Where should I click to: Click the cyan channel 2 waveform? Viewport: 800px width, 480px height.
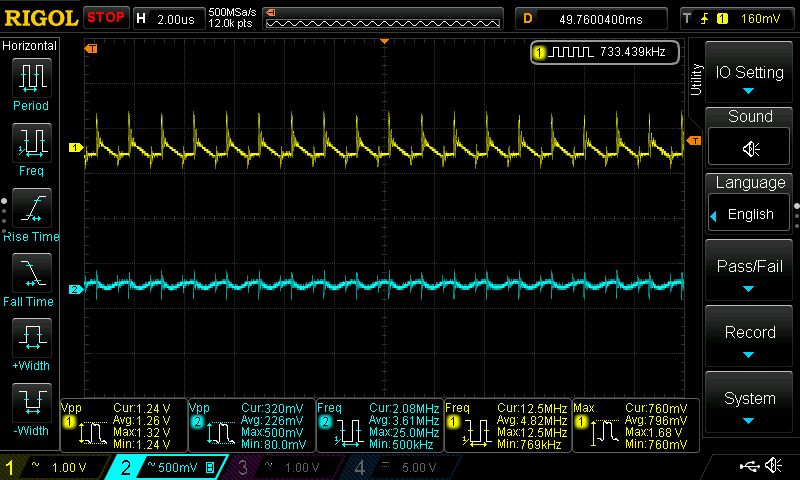(384, 285)
